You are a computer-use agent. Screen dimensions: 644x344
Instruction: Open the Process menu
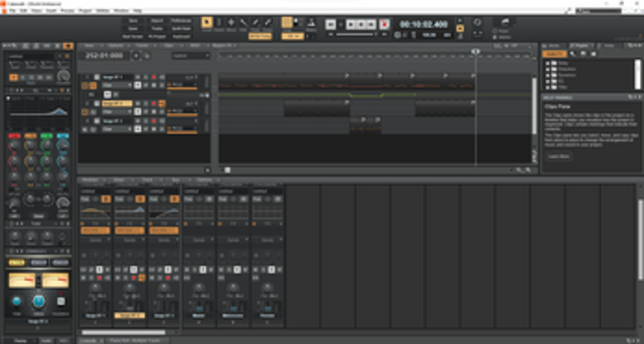pos(68,10)
